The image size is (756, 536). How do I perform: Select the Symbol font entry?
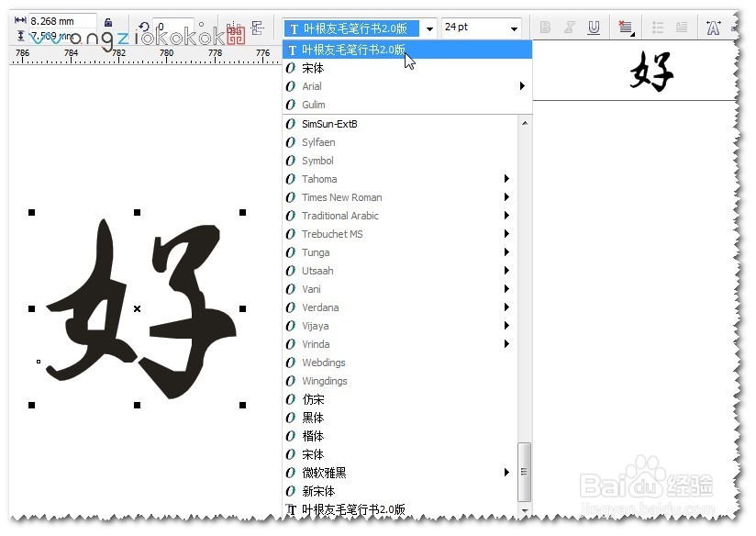(x=318, y=161)
